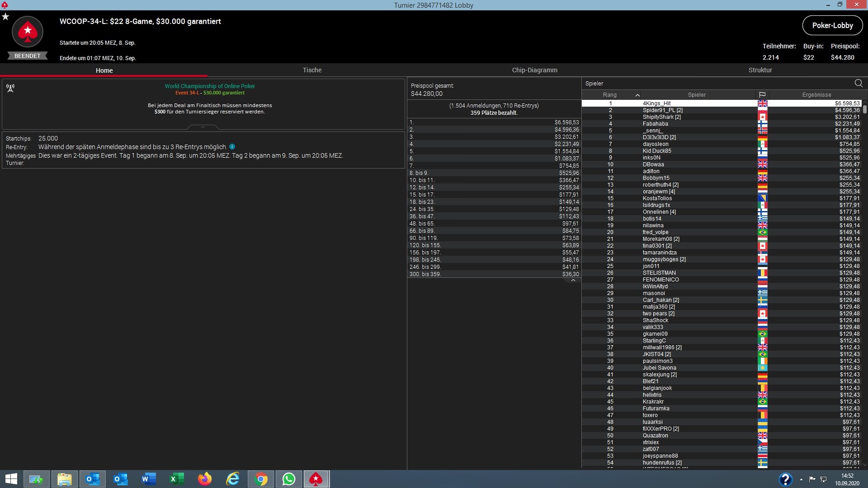
Task: Click the Re-Entry info icon
Action: tap(232, 147)
